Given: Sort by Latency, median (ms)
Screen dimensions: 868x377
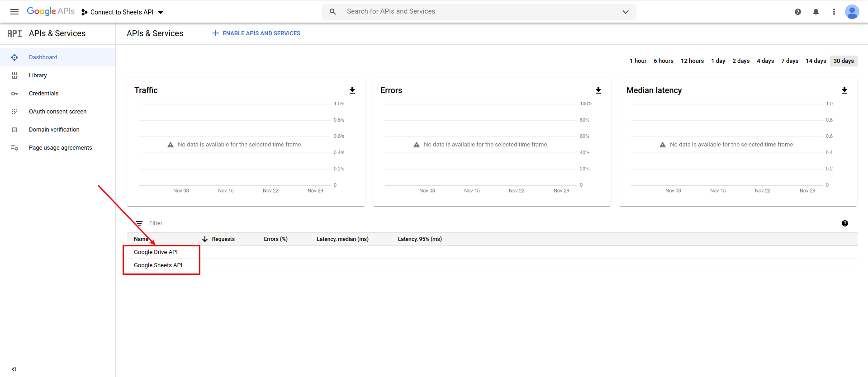Looking at the screenshot, I should pyautogui.click(x=342, y=239).
